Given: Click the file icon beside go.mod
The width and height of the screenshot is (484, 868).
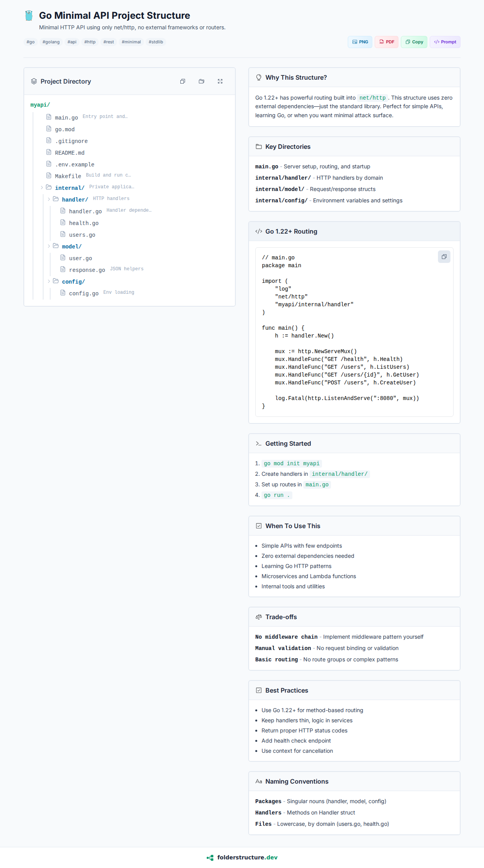Looking at the screenshot, I should (x=49, y=129).
